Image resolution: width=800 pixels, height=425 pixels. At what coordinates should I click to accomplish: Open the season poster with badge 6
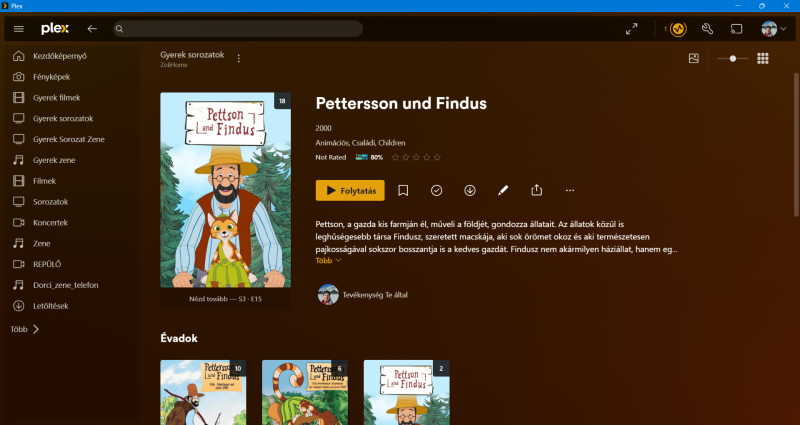[305, 392]
